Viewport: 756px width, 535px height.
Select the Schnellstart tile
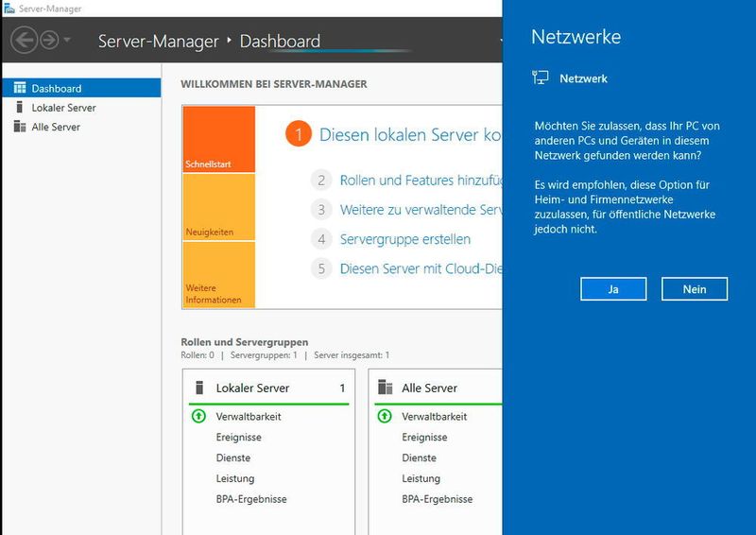point(219,139)
